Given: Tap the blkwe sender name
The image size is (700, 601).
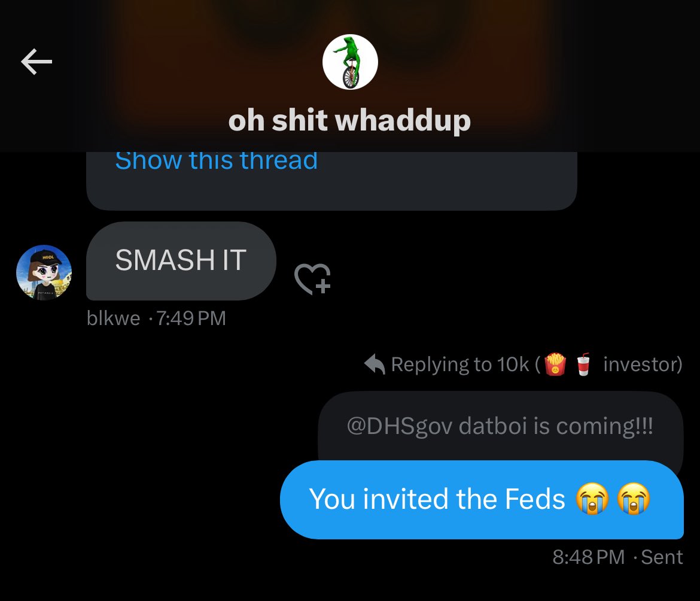Looking at the screenshot, I should [x=114, y=318].
